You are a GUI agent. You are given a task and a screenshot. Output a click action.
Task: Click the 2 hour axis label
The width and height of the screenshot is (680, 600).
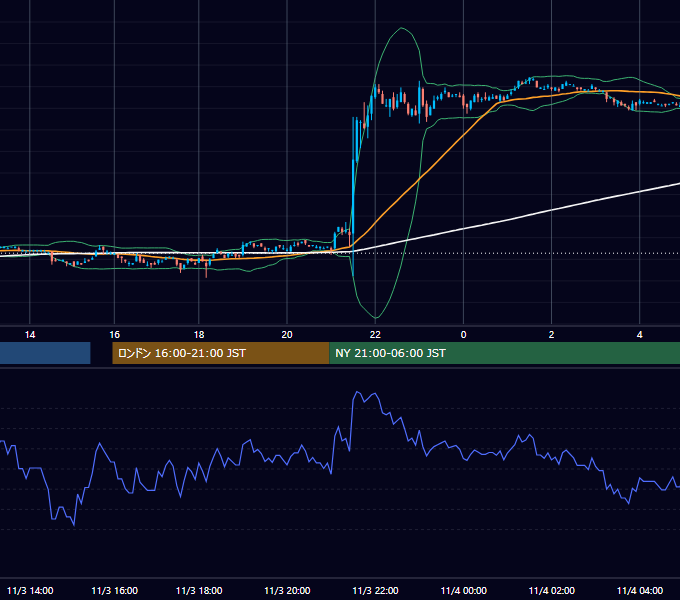point(551,335)
